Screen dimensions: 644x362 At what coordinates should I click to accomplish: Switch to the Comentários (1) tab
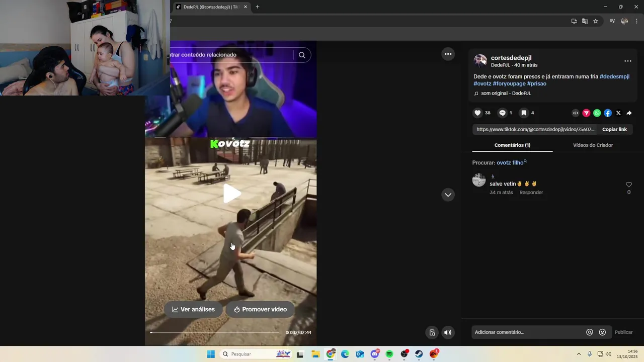512,145
